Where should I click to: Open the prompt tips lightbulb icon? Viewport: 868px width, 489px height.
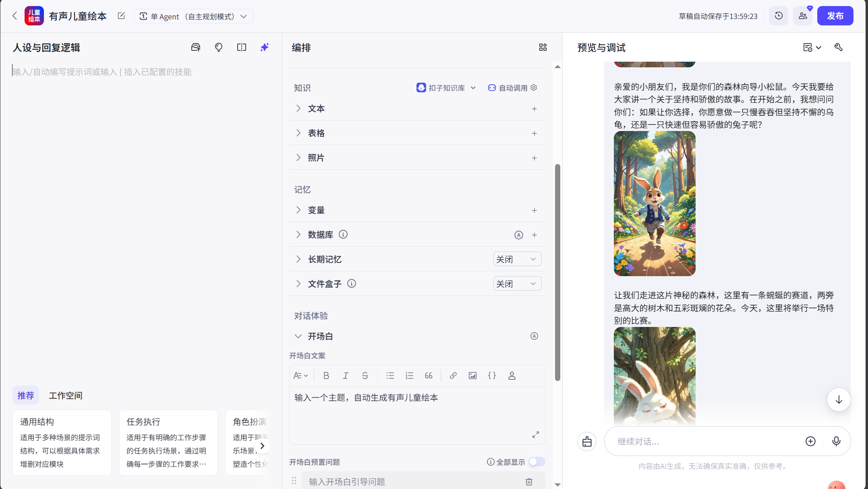(219, 47)
